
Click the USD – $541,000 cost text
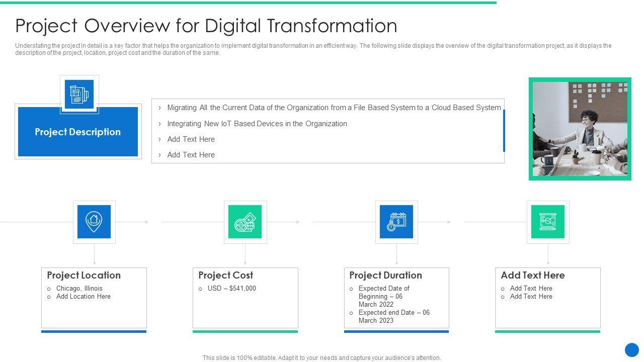pyautogui.click(x=231, y=288)
